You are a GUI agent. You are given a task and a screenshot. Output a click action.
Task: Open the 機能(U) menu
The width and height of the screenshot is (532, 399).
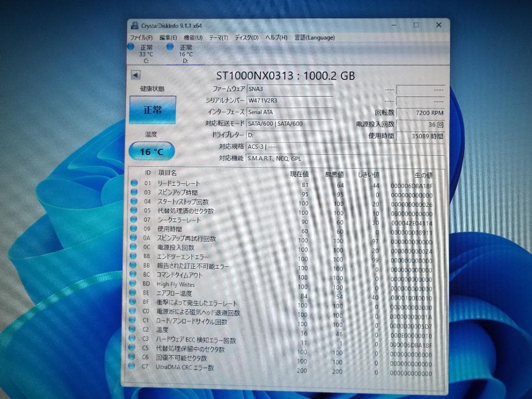192,37
